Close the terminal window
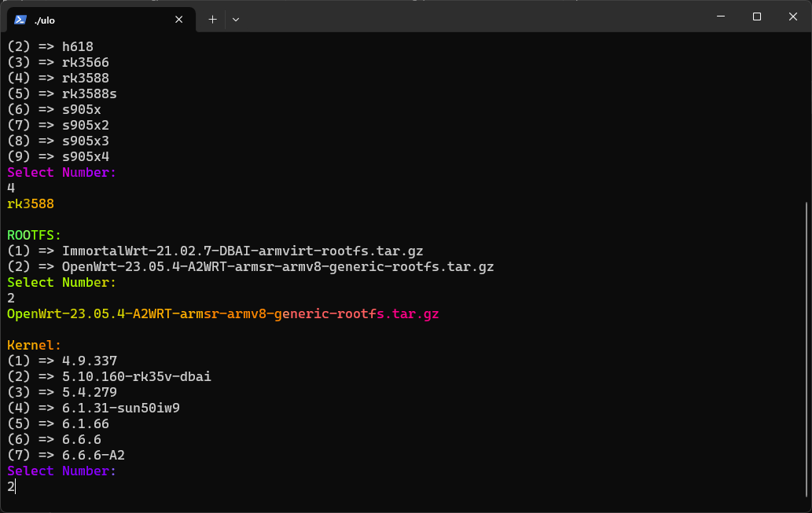 pos(793,16)
